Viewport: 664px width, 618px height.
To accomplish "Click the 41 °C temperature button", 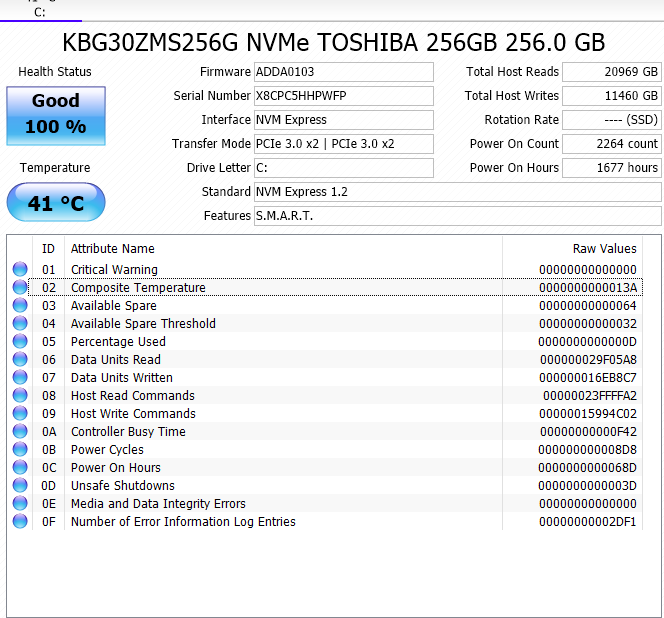I will [56, 202].
